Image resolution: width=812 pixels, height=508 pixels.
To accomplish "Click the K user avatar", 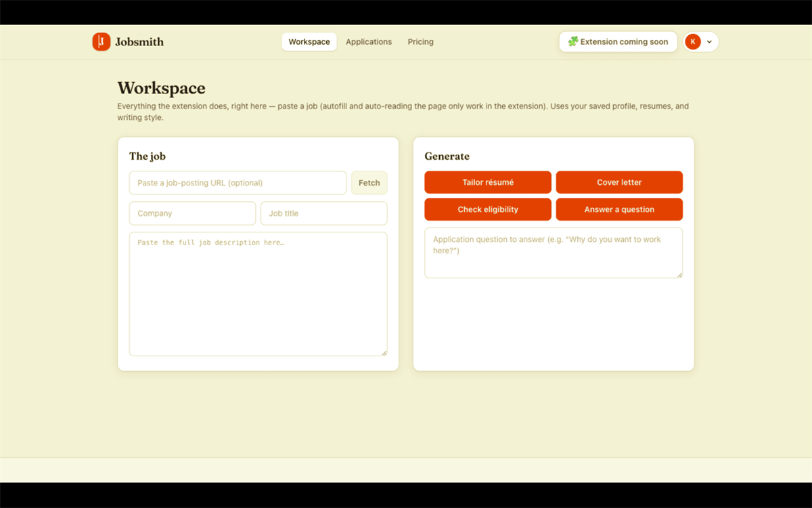I will tap(693, 42).
